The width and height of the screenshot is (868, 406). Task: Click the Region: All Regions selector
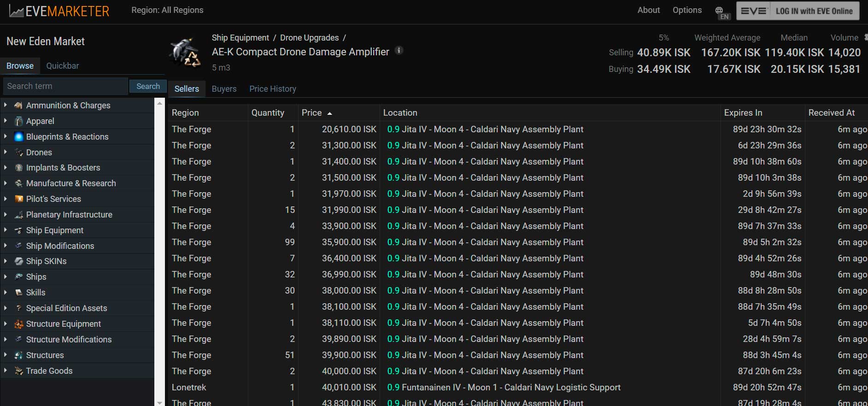167,10
